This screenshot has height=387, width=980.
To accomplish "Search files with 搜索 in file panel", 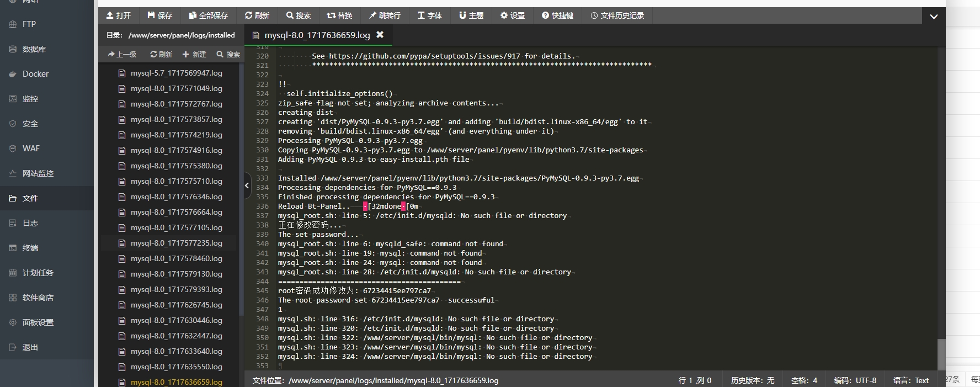I will (228, 54).
